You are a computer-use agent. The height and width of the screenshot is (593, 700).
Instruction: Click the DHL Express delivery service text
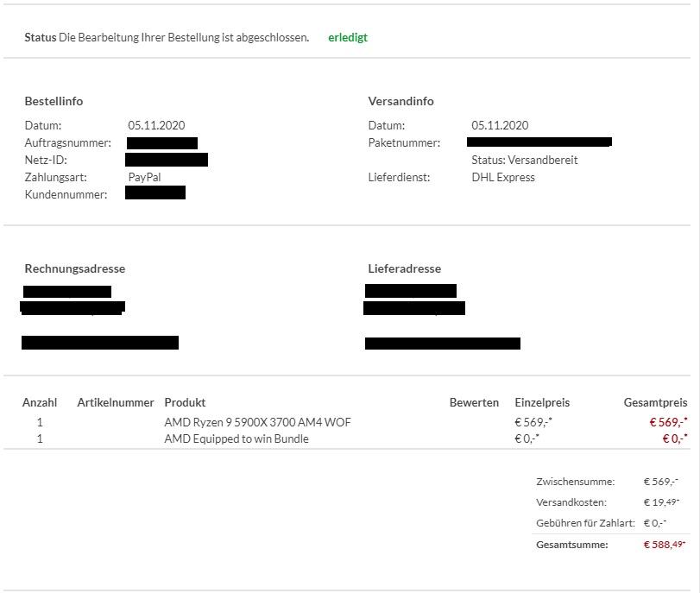point(503,177)
